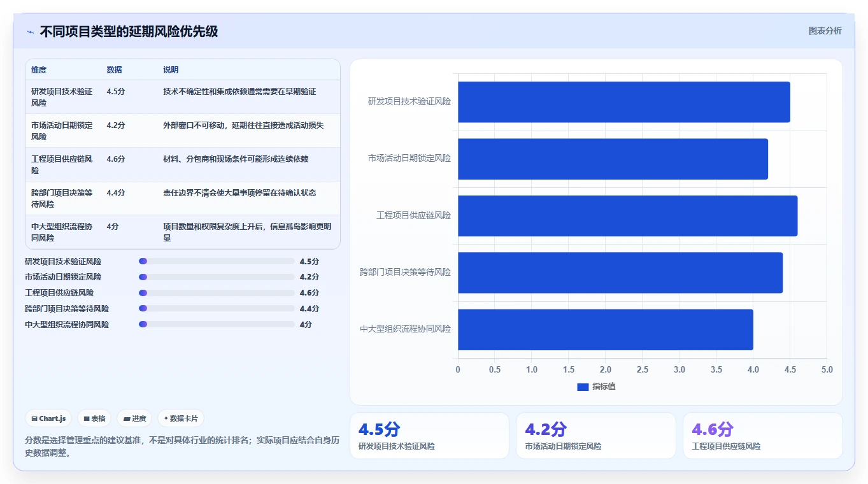
Task: Click the 4分 value in the table
Action: point(113,227)
